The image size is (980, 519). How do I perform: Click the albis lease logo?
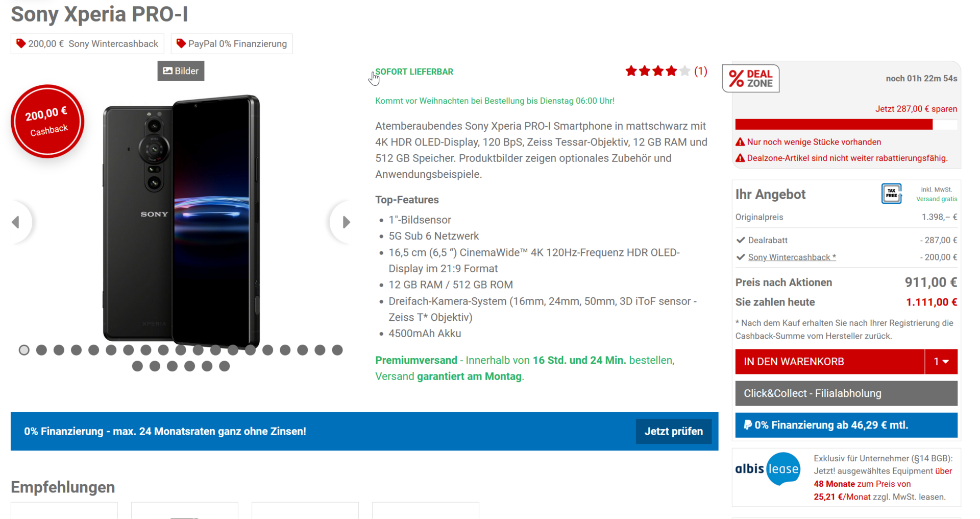[768, 468]
